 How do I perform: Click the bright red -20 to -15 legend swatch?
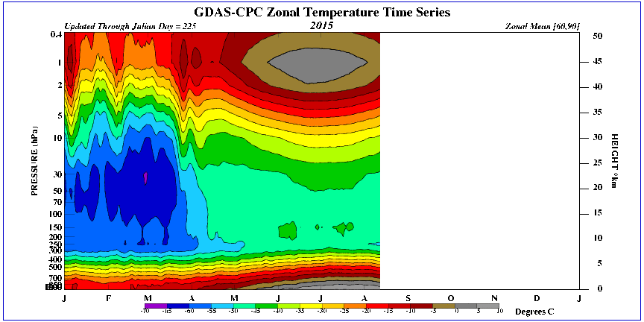(x=377, y=306)
